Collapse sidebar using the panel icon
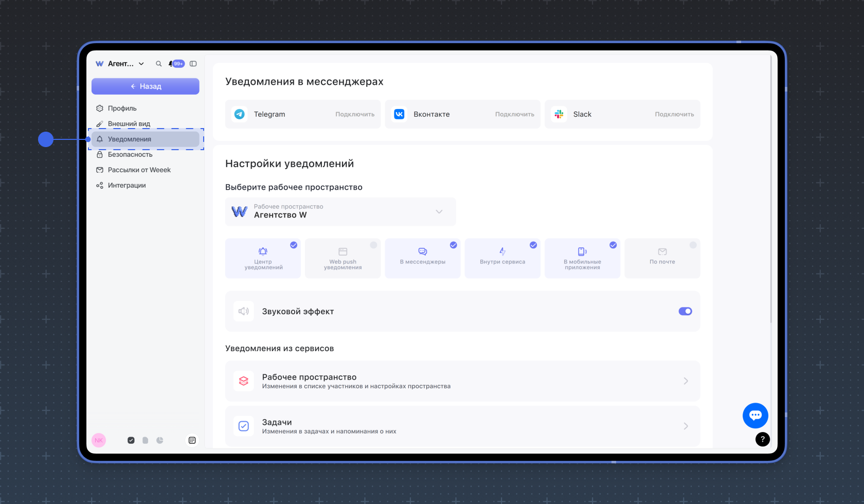The height and width of the screenshot is (504, 864). 193,64
